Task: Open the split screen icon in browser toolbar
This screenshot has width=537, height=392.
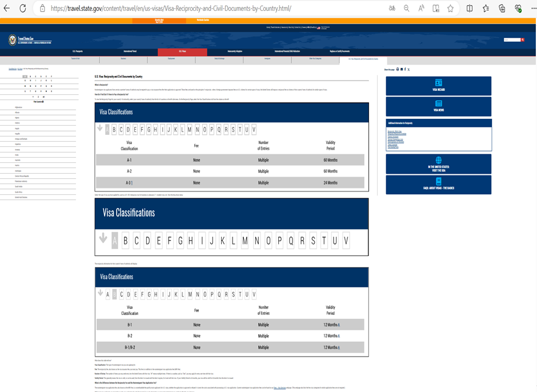Action: click(470, 8)
